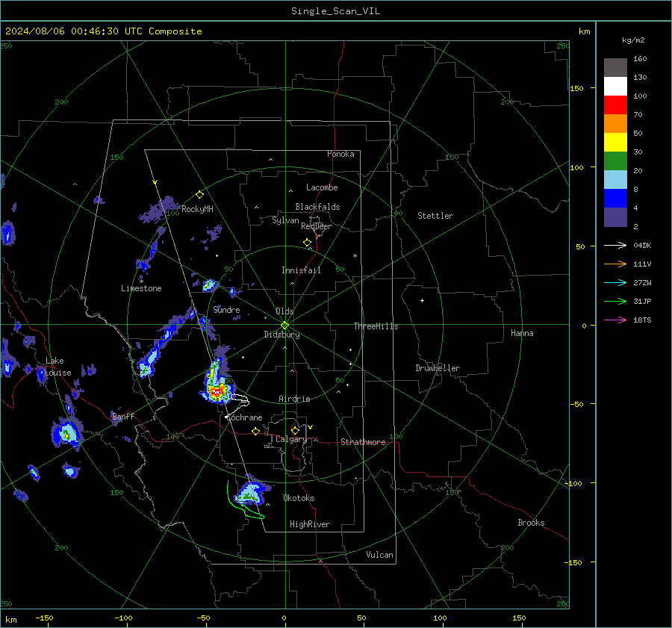The width and height of the screenshot is (672, 628).
Task: Click the Blackfalds city label
Action: click(x=317, y=207)
